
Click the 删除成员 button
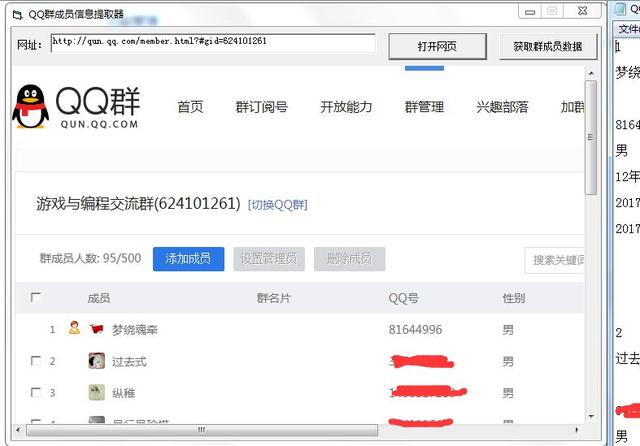pyautogui.click(x=349, y=259)
